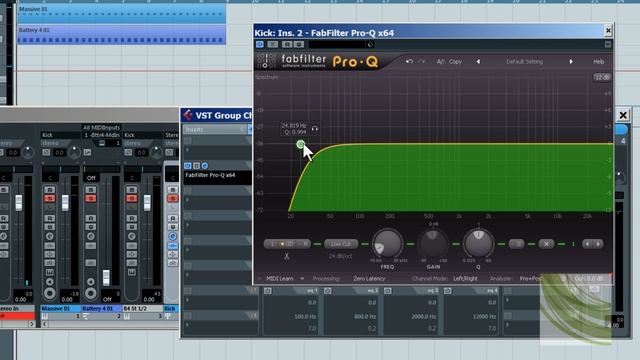This screenshot has width=640, height=360.
Task: Change the 12 dB display range
Action: (602, 77)
